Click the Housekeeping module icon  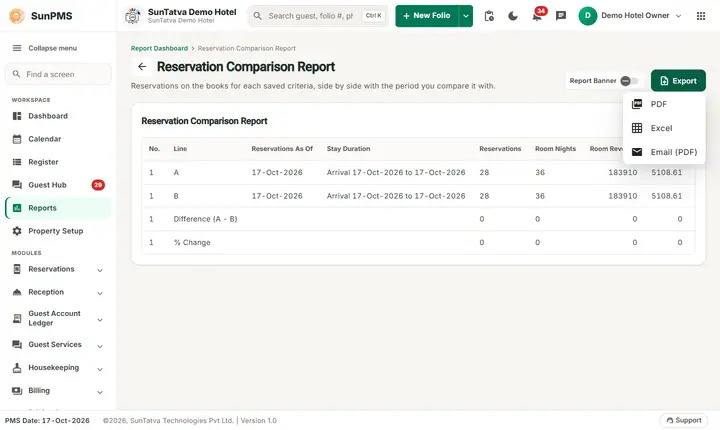(x=17, y=368)
